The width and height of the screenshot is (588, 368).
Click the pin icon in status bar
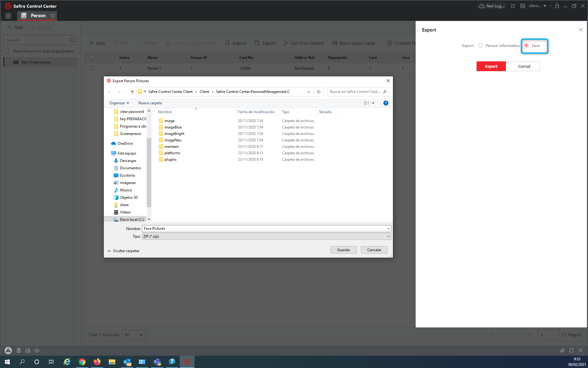point(562,351)
